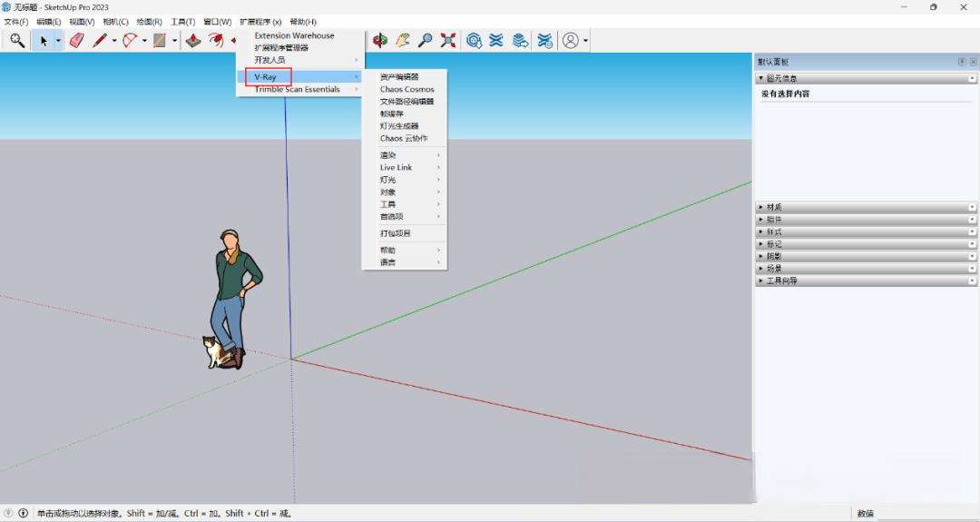The image size is (980, 522).
Task: Open the 语言 submenu
Action: [x=405, y=262]
